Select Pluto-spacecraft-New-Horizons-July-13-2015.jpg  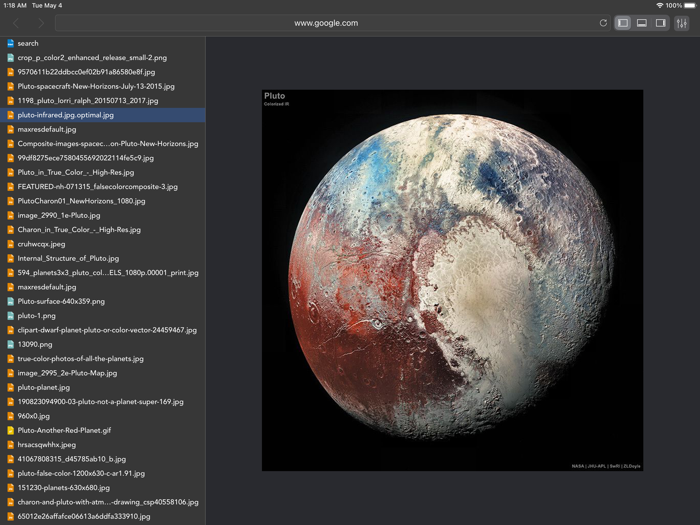coord(96,86)
